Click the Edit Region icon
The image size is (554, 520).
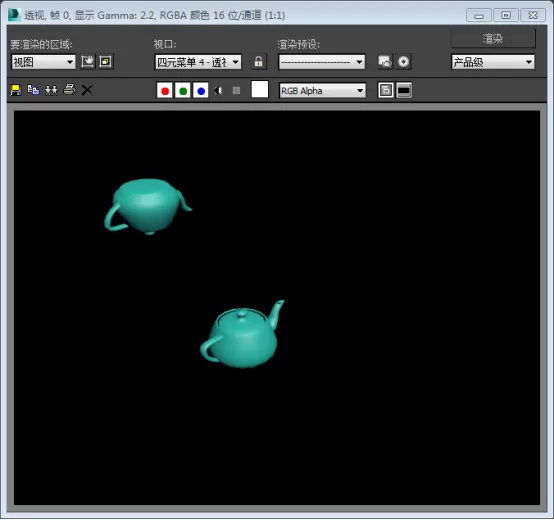87,62
